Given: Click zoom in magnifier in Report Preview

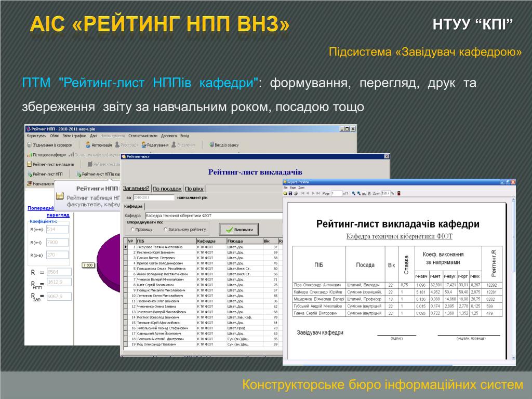Looking at the screenshot, I should (353, 193).
